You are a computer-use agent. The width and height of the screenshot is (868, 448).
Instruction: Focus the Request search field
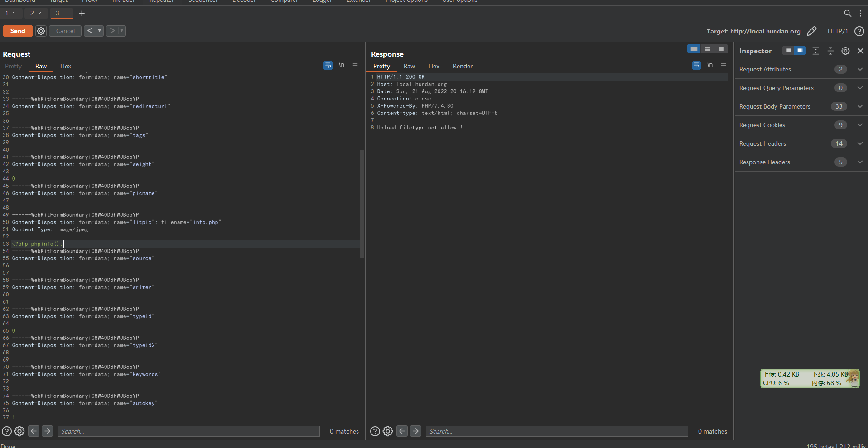(x=188, y=431)
